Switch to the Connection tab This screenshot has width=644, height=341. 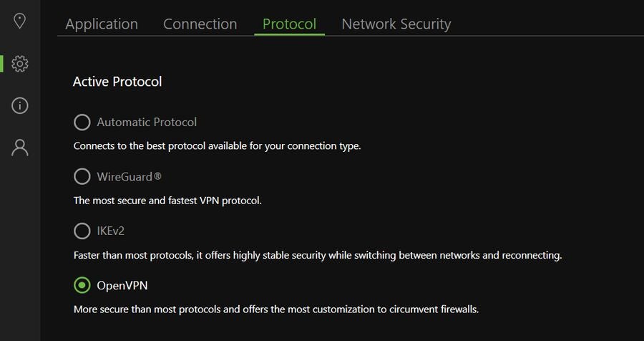pos(200,24)
